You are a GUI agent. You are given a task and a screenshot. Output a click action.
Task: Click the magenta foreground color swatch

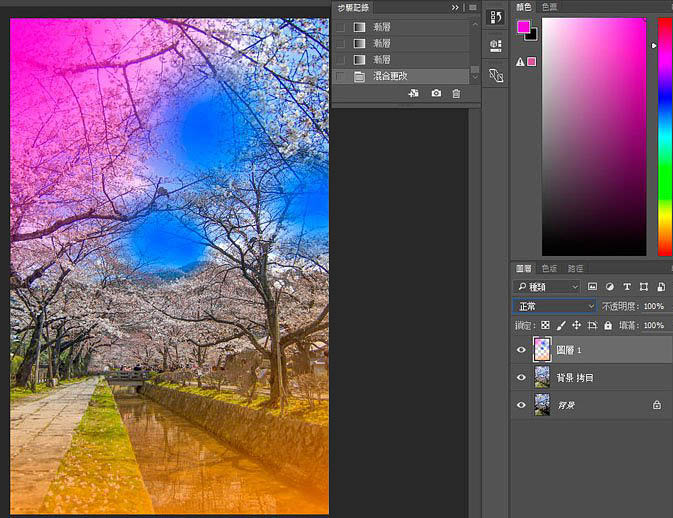pos(524,28)
